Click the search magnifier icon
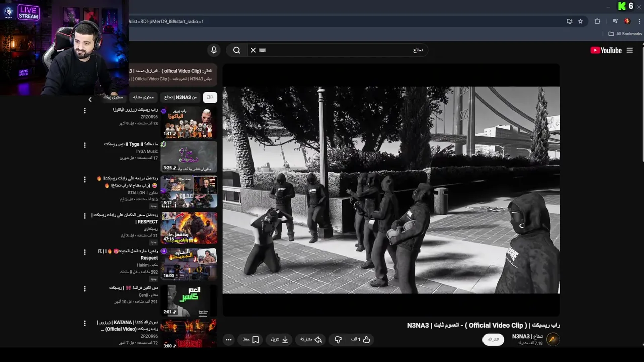Image resolution: width=644 pixels, height=362 pixels. point(237,50)
